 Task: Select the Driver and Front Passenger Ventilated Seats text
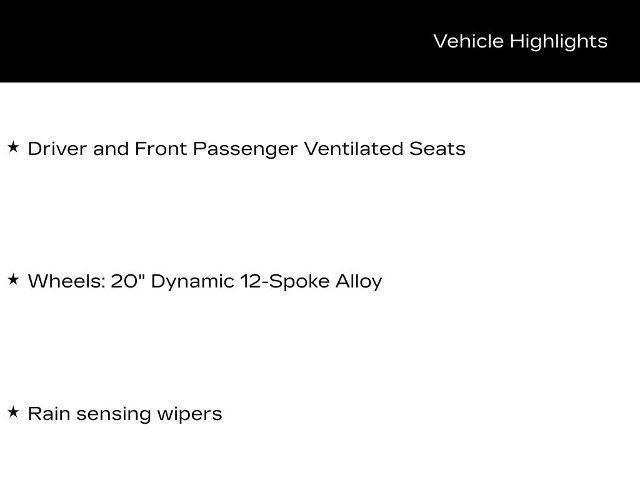coord(247,149)
